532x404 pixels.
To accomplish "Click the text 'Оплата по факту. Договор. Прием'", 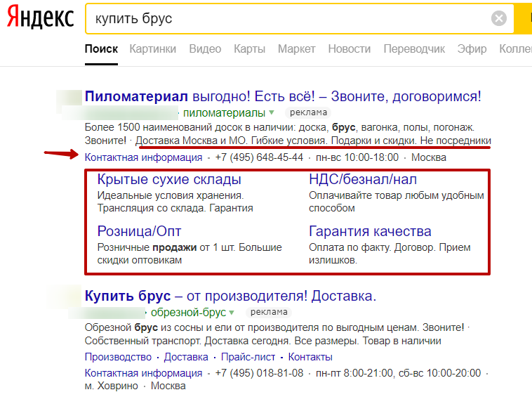I will [x=390, y=247].
